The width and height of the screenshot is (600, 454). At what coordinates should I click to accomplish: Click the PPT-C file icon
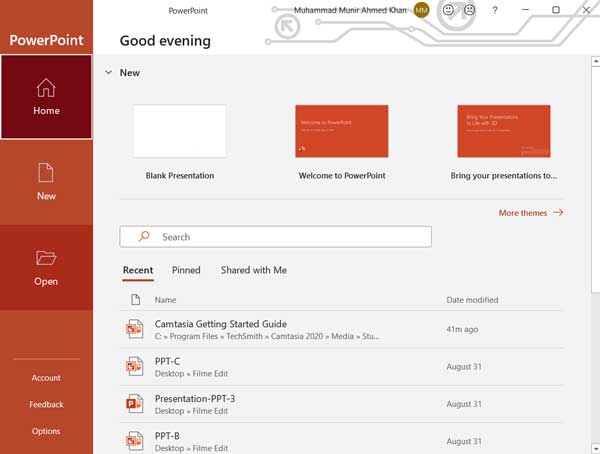(135, 367)
